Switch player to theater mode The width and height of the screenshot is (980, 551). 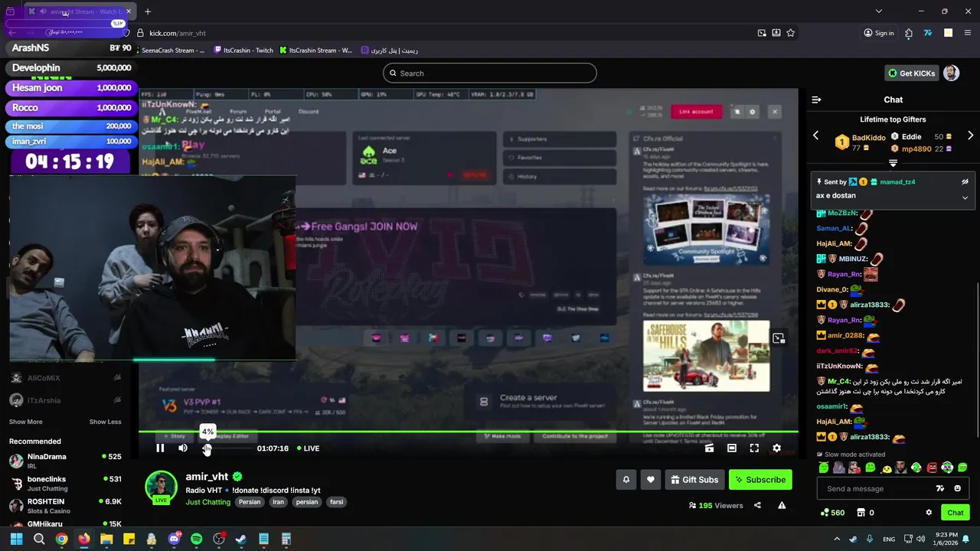732,448
